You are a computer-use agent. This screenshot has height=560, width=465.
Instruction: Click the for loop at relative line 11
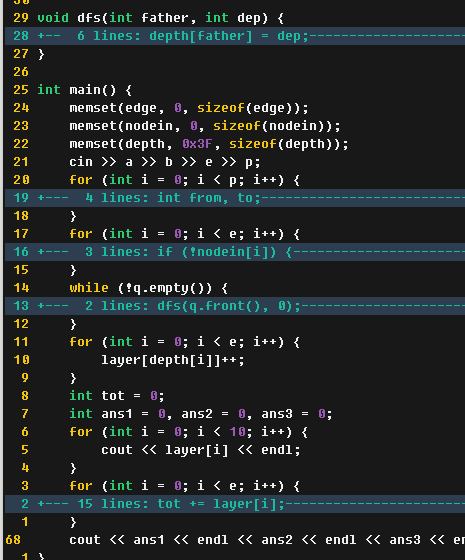click(185, 342)
